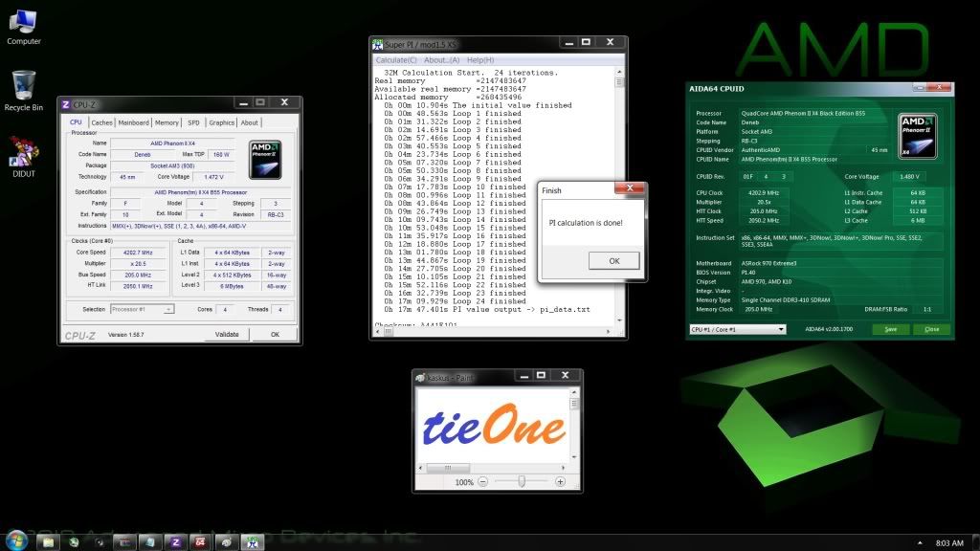Open the About...(A) menu in Super PI
Screen dimensions: 980x551
(441, 60)
